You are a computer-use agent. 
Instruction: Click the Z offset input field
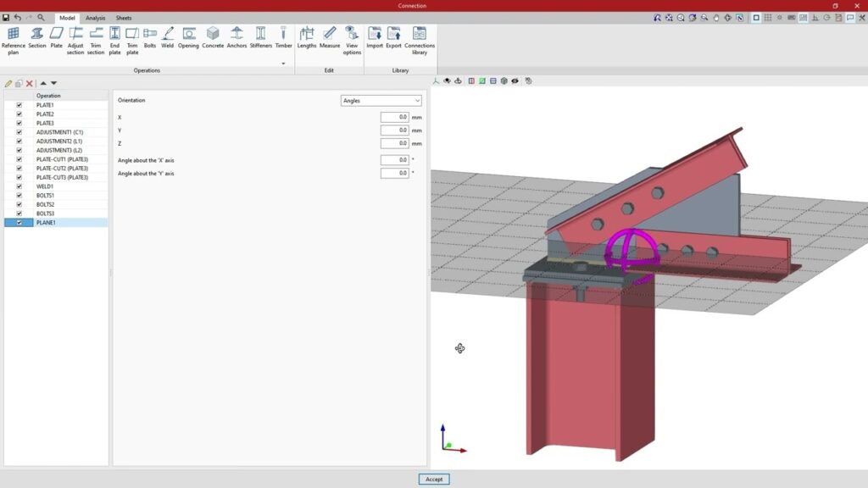pos(394,144)
